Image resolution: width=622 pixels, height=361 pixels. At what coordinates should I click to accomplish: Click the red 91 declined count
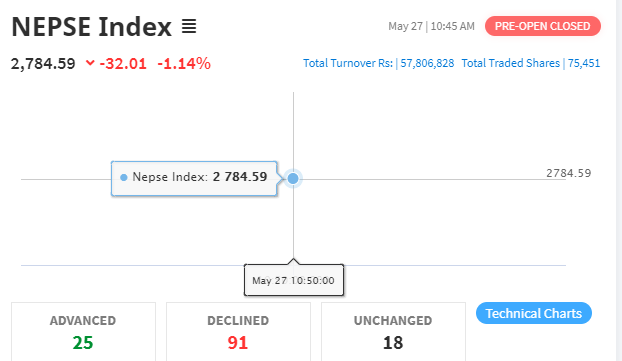(x=238, y=343)
